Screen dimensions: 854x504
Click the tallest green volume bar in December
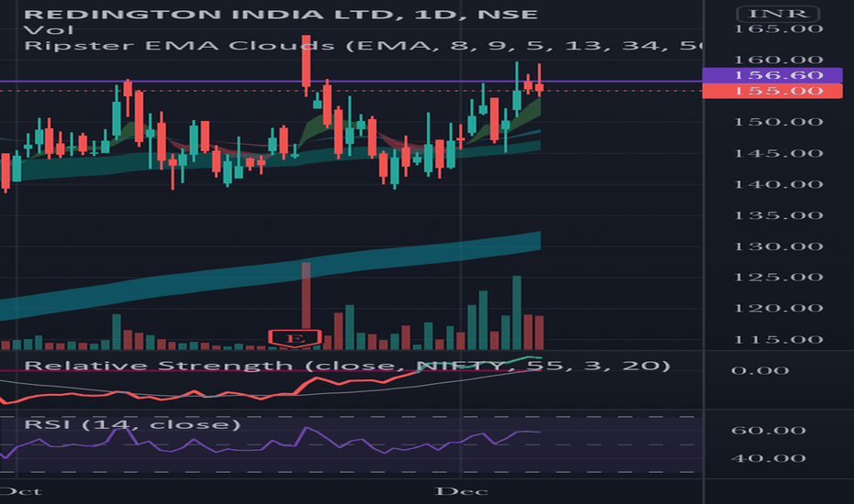point(517,312)
